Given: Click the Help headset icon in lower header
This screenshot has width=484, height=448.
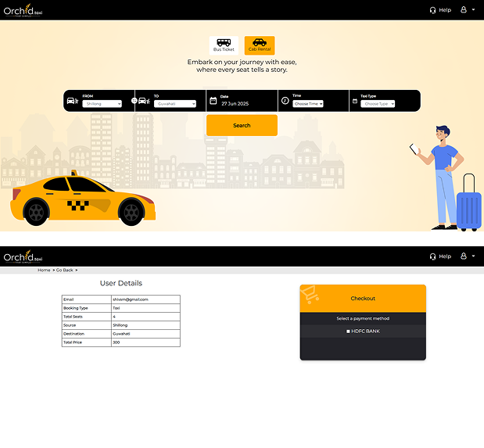Looking at the screenshot, I should 432,256.
